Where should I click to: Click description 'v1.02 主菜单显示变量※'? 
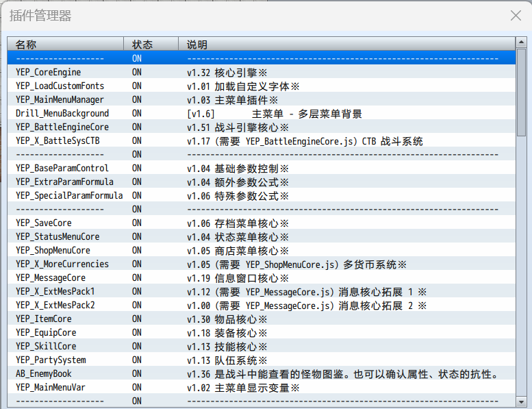(243, 388)
